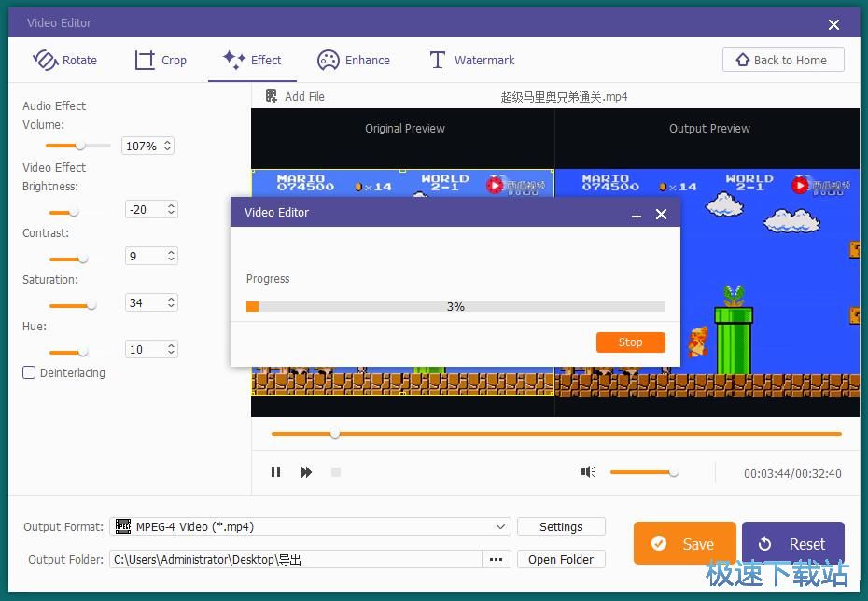
Task: Click the stop playback square
Action: (x=335, y=472)
